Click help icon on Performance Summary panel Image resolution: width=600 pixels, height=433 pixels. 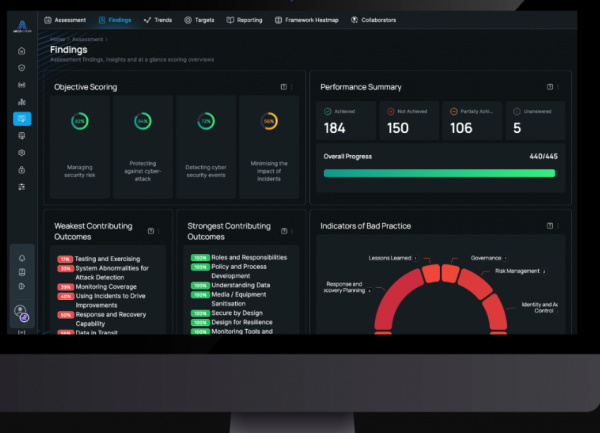[x=549, y=87]
